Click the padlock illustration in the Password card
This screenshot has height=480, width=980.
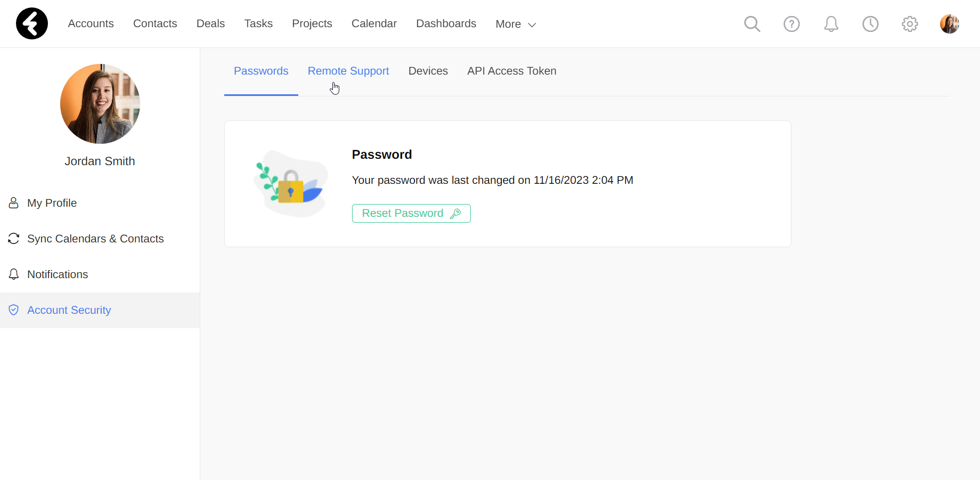pos(291,187)
